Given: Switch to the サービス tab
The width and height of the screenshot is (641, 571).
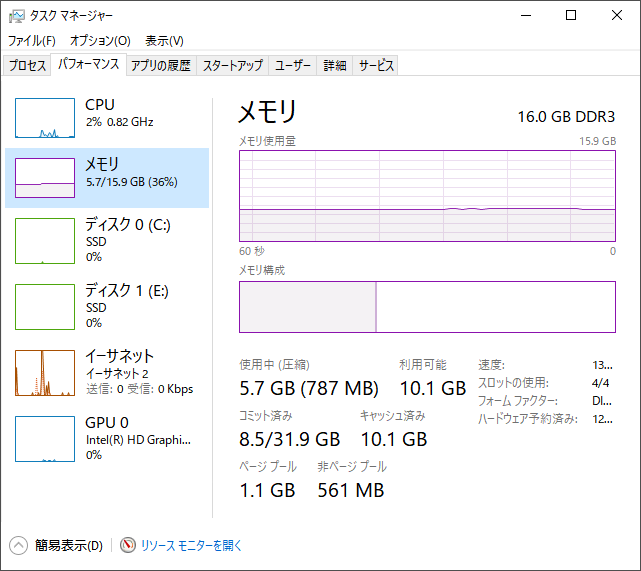Looking at the screenshot, I should click(x=375, y=65).
